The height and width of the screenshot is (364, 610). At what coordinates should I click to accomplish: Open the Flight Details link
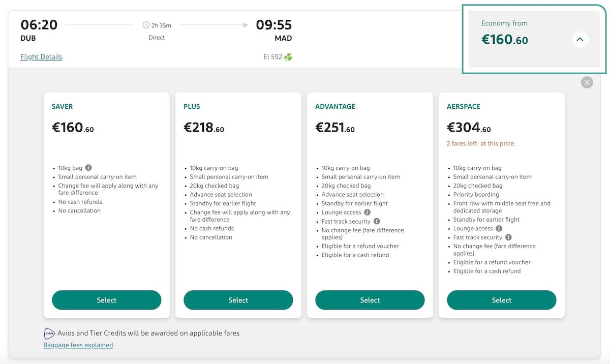pos(41,57)
